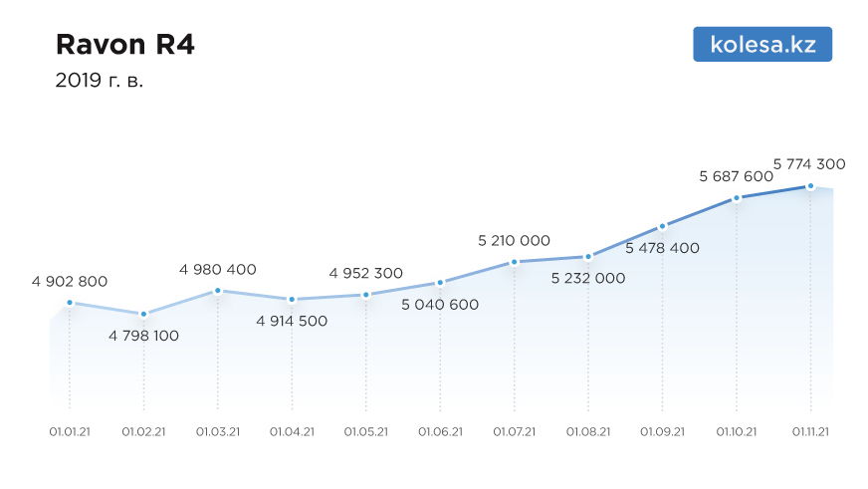Click the 4 798 100 value label
This screenshot has width=868, height=489.
pos(144,336)
